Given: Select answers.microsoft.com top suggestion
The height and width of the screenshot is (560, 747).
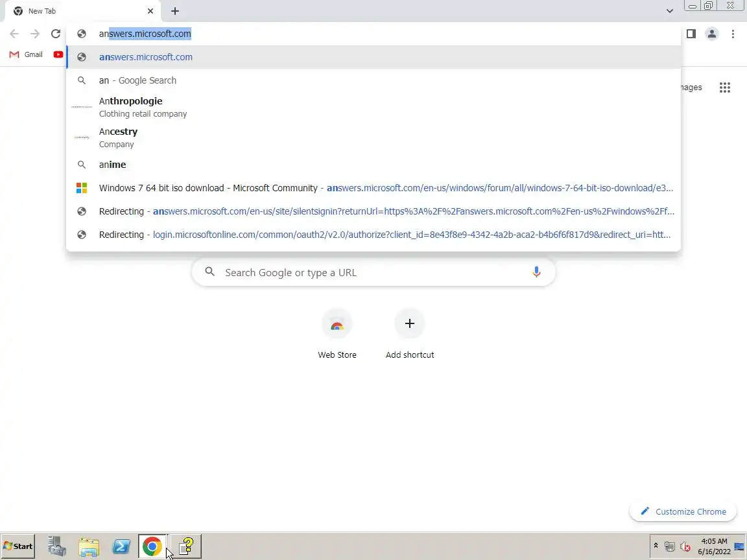Looking at the screenshot, I should (x=373, y=57).
